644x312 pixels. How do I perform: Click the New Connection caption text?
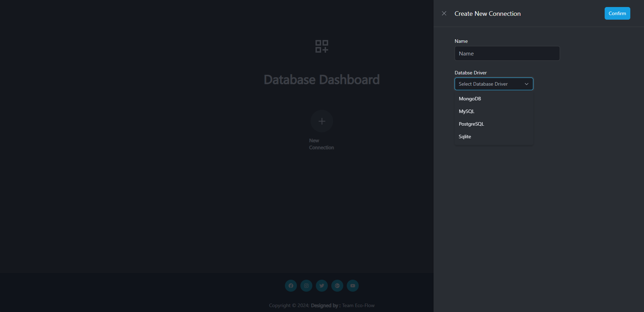coord(321,144)
